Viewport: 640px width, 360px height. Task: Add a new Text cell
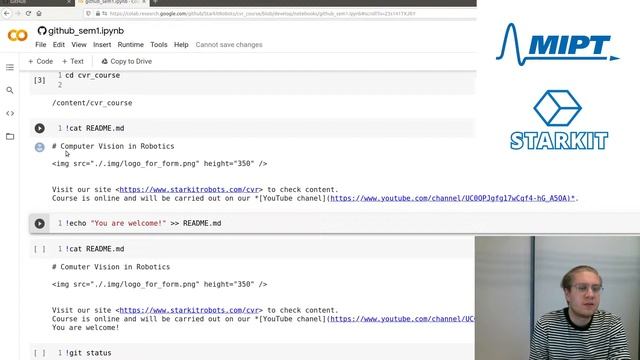pos(73,61)
